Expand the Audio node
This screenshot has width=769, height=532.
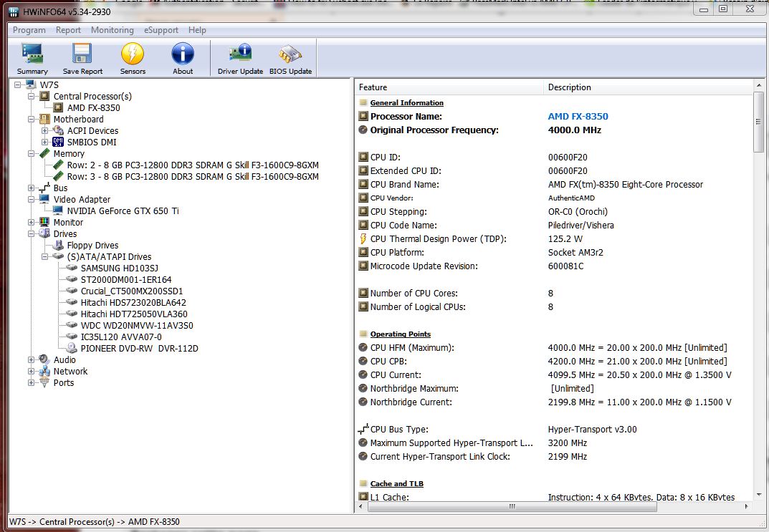click(32, 359)
